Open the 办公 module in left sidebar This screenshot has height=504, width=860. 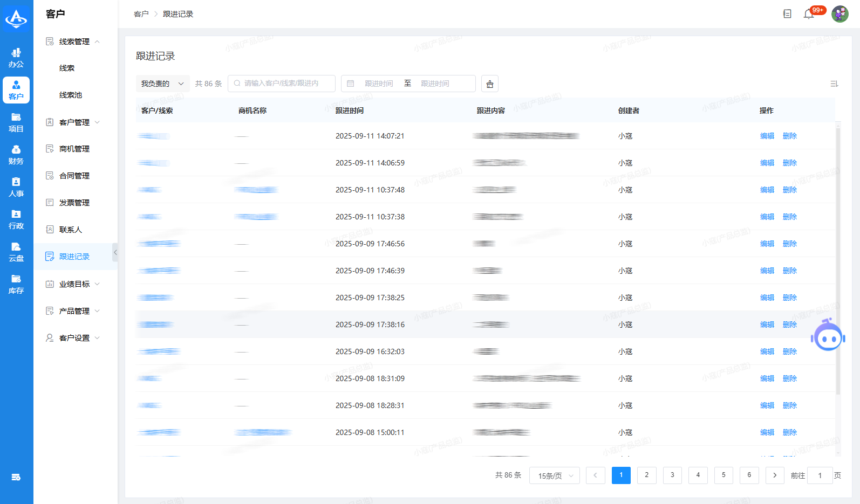click(16, 58)
